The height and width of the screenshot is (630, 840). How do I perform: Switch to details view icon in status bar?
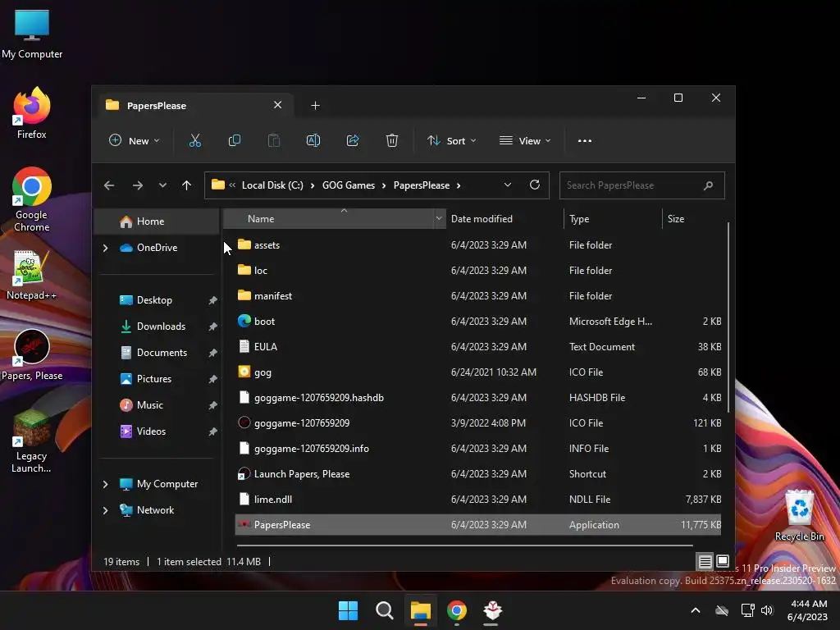click(705, 561)
